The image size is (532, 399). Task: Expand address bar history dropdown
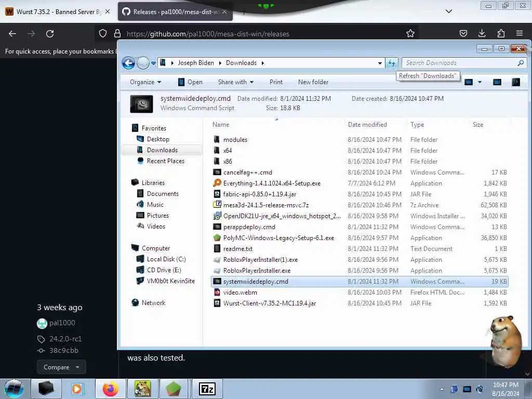click(380, 63)
